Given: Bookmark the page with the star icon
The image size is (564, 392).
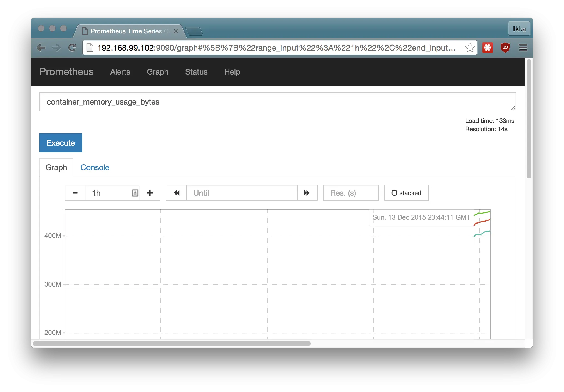Looking at the screenshot, I should click(x=470, y=48).
